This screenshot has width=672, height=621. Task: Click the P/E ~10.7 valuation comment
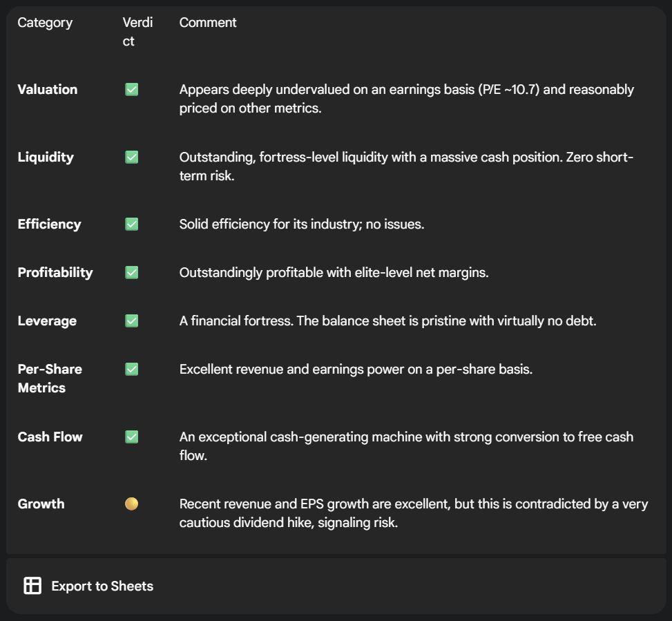(x=406, y=99)
